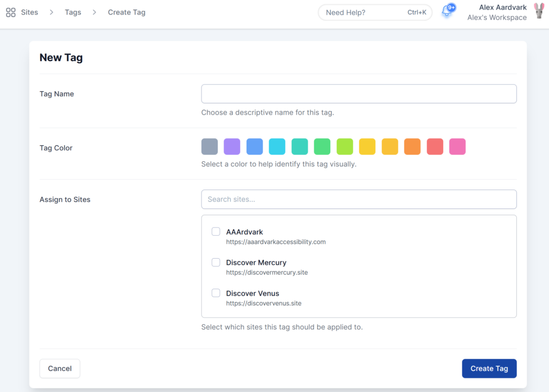Focus the Tag Name text field
This screenshot has width=549, height=392.
coord(359,94)
